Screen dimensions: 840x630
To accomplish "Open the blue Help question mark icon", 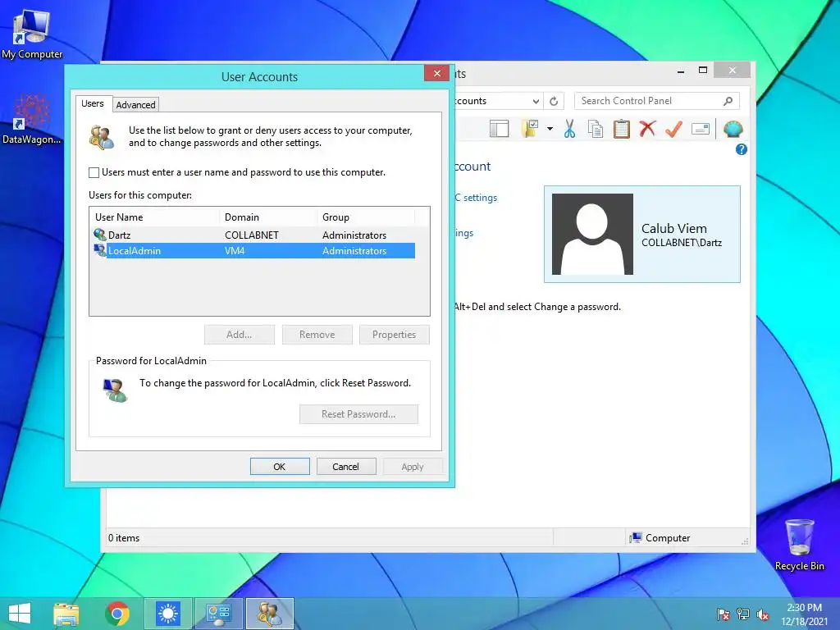I will [742, 149].
